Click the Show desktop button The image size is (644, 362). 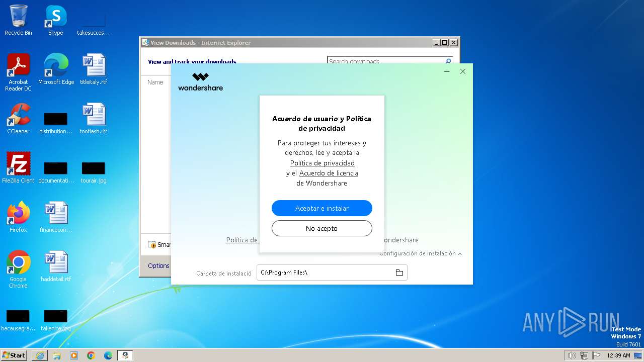[638, 355]
